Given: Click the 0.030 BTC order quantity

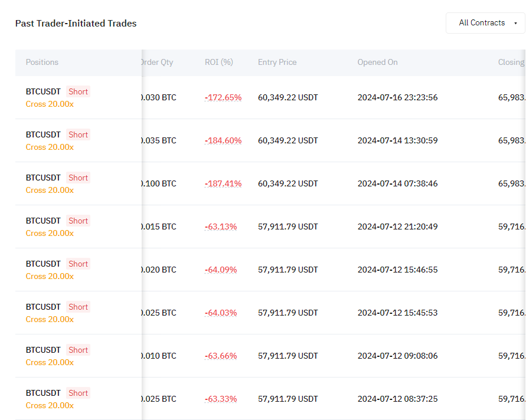Looking at the screenshot, I should 159,97.
